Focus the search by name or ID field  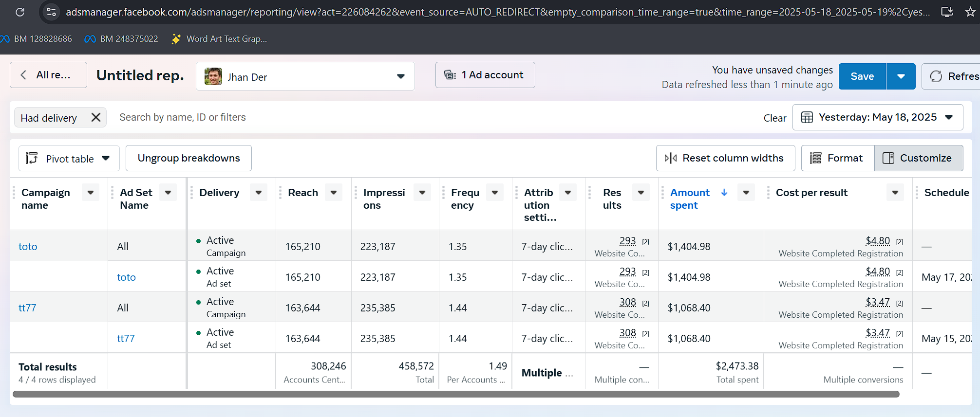click(x=433, y=117)
